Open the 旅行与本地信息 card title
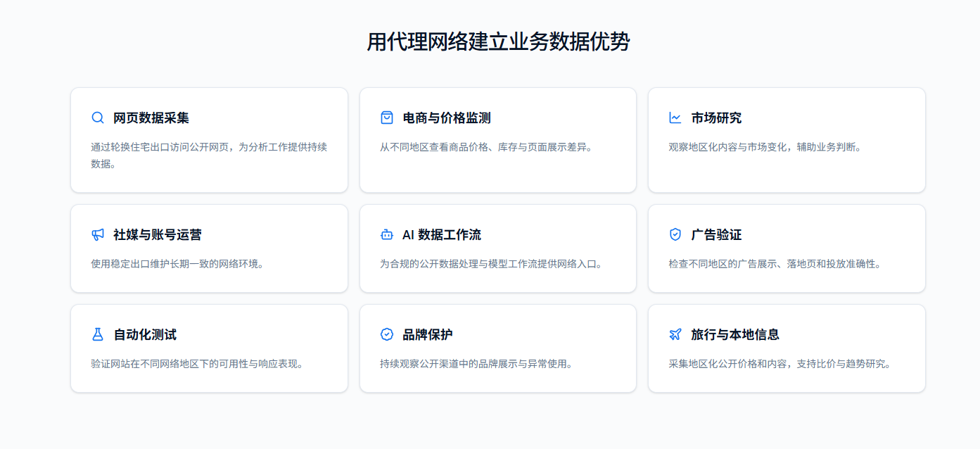 point(735,334)
